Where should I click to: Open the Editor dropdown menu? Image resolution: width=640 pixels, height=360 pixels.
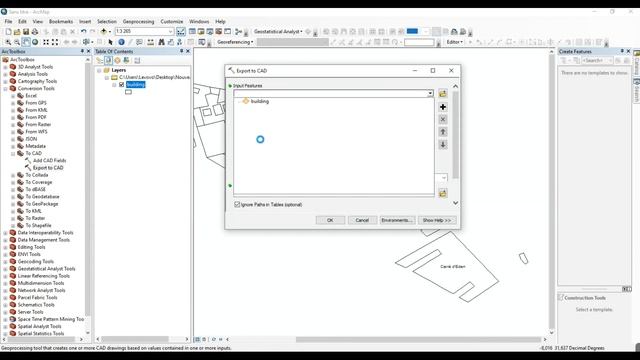(455, 42)
